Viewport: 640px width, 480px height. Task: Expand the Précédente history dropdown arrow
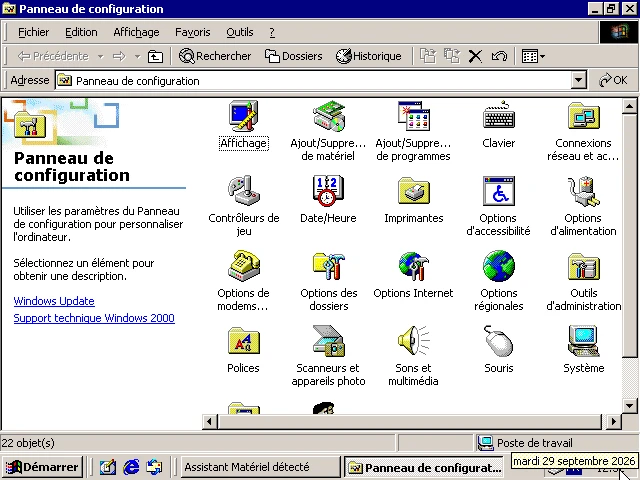coord(100,56)
